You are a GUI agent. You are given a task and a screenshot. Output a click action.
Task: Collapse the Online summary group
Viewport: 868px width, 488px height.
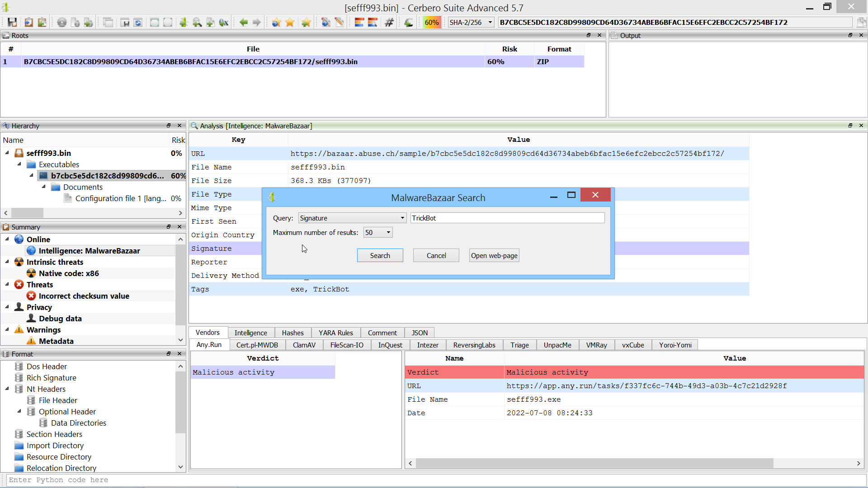7,239
